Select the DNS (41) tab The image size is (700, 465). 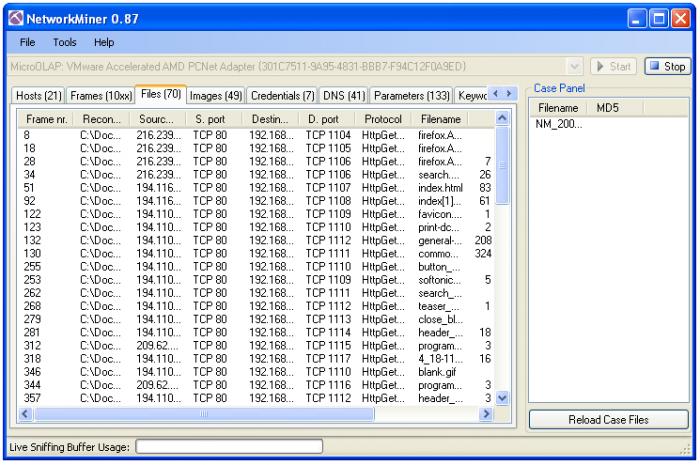pos(343,96)
